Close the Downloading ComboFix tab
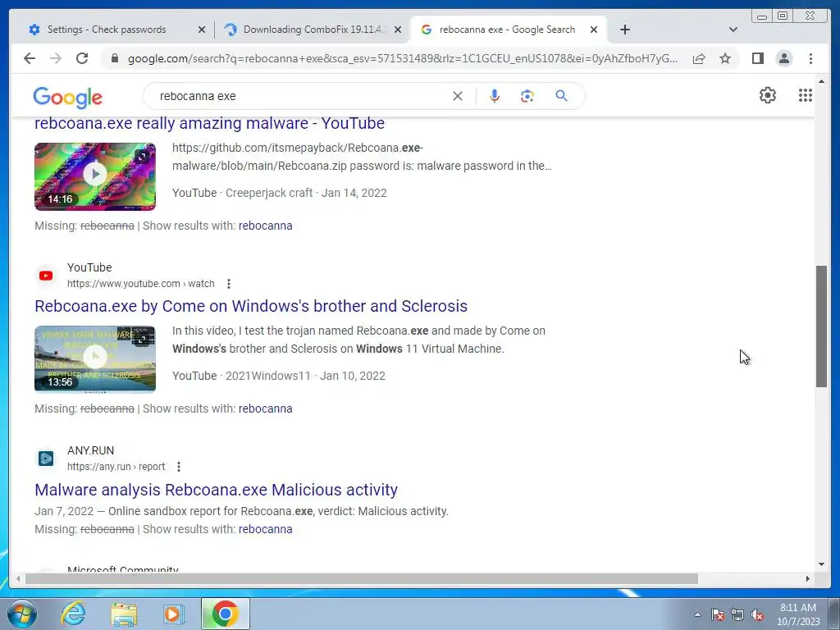The height and width of the screenshot is (630, 840). (398, 30)
